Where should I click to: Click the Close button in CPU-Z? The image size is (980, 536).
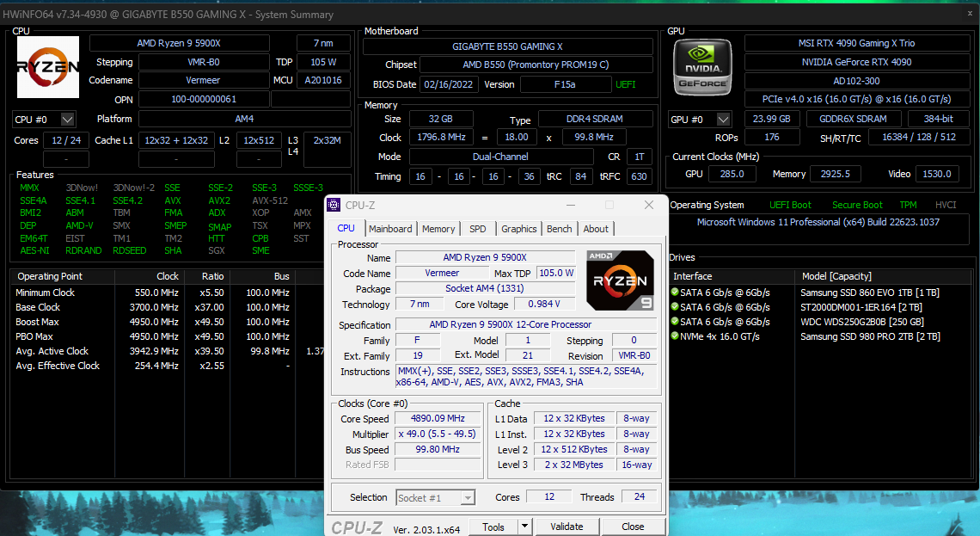(633, 527)
